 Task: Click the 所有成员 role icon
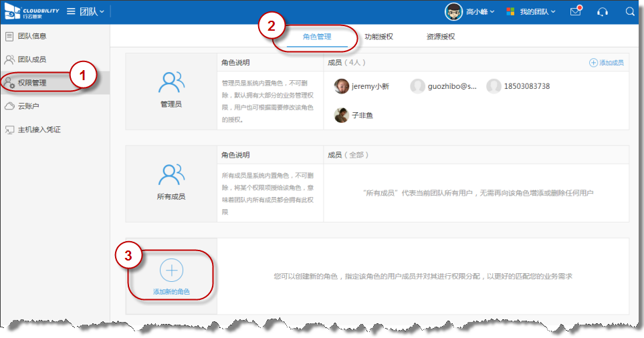point(171,175)
